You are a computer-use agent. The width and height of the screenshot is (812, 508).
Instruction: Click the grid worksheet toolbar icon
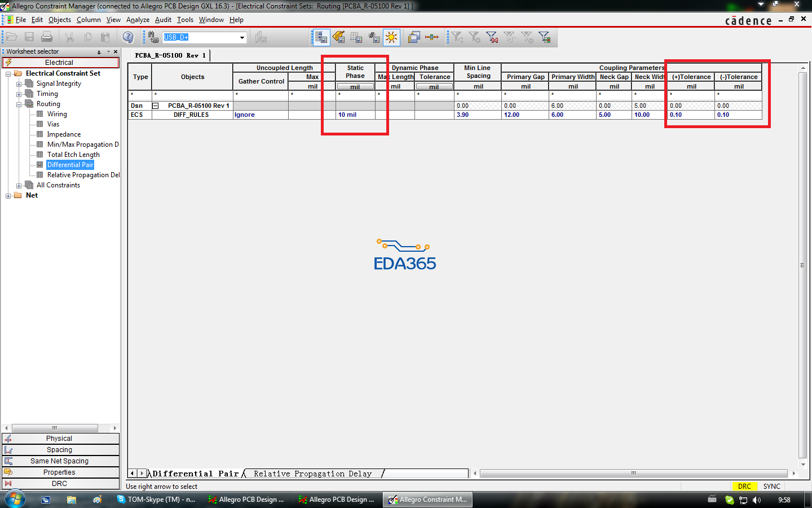tap(356, 37)
